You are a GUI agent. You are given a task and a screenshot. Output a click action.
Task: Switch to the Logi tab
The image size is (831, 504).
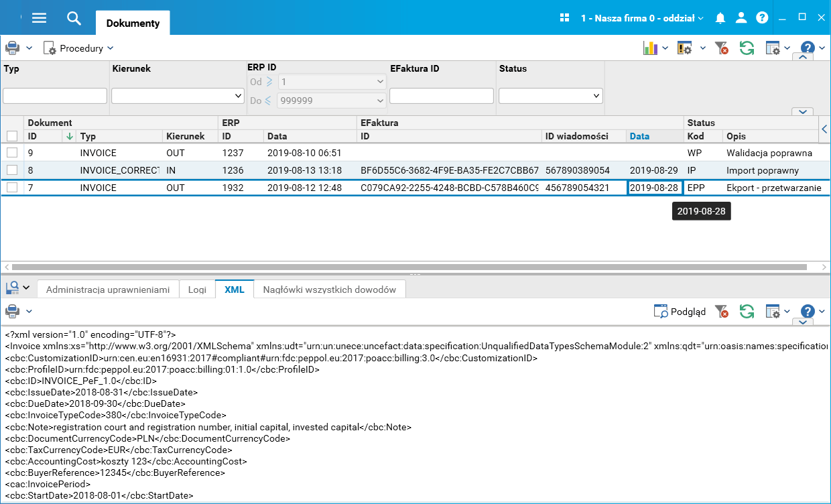(x=197, y=290)
